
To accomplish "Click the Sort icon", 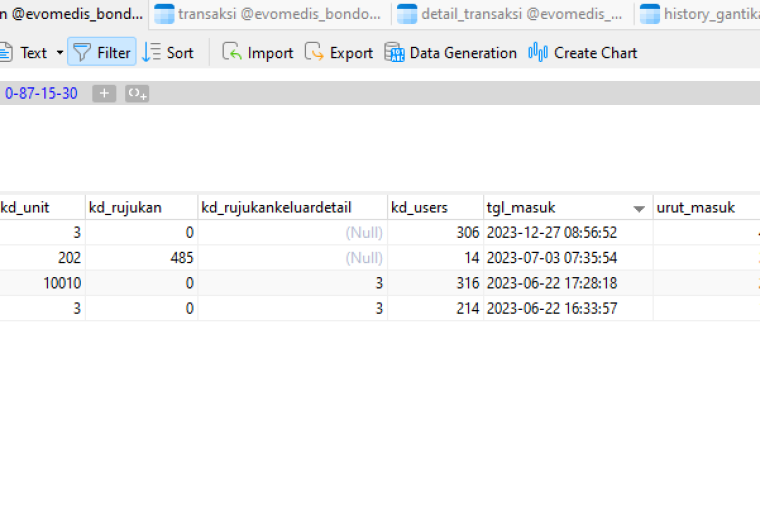I will 151,52.
